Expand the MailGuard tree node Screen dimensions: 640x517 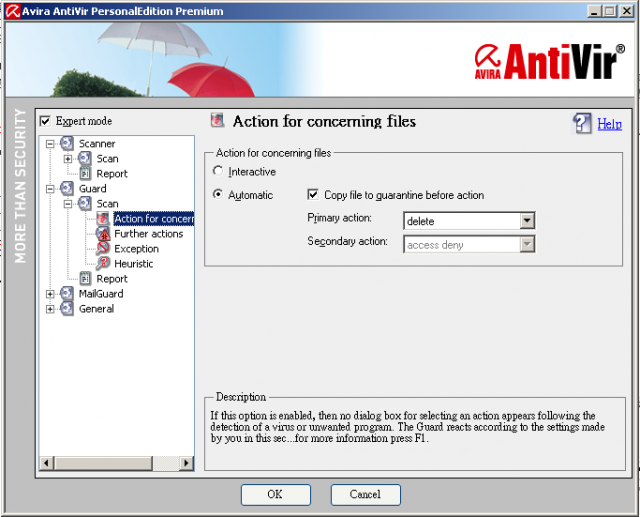click(x=50, y=294)
